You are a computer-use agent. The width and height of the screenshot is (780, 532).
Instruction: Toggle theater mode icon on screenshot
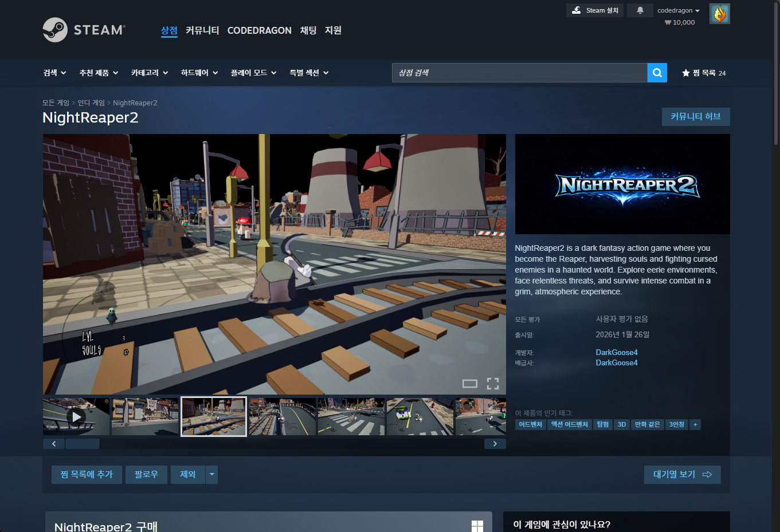point(470,384)
